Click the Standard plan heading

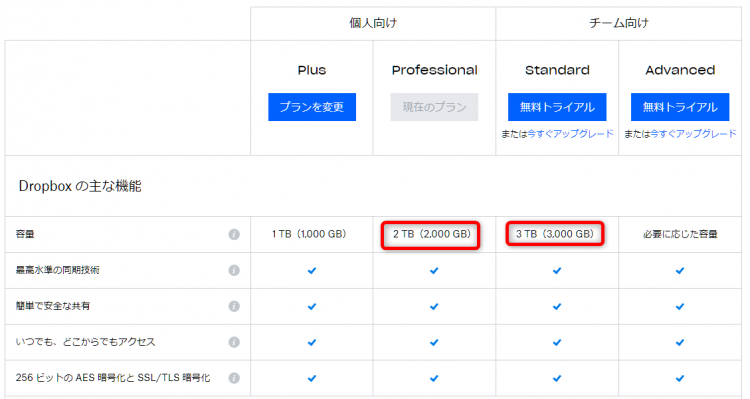coord(557,70)
